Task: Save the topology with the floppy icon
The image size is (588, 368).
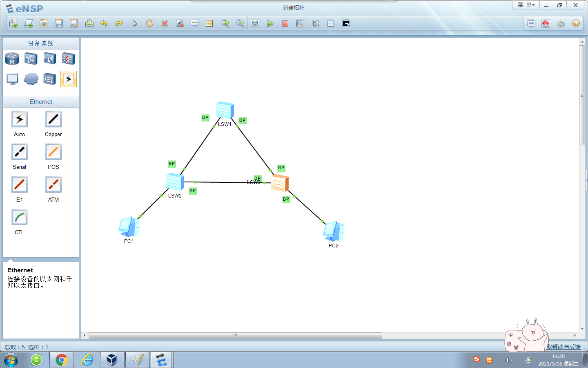Action: click(59, 23)
